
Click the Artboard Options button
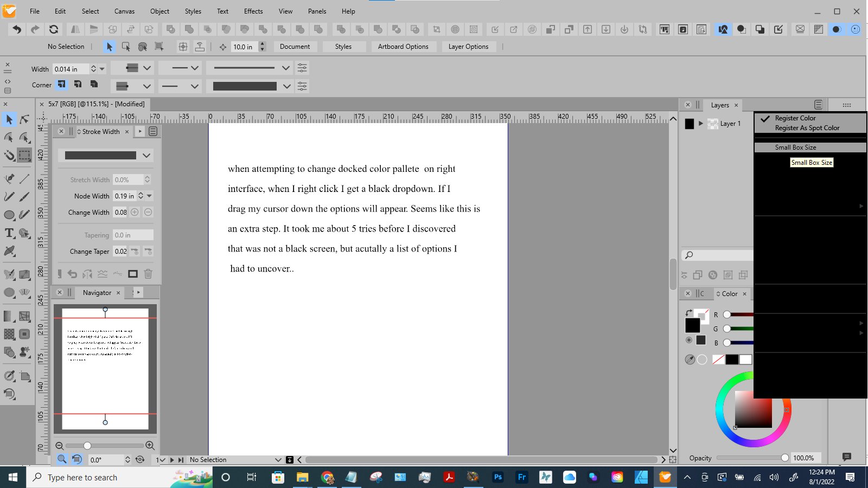tap(403, 47)
